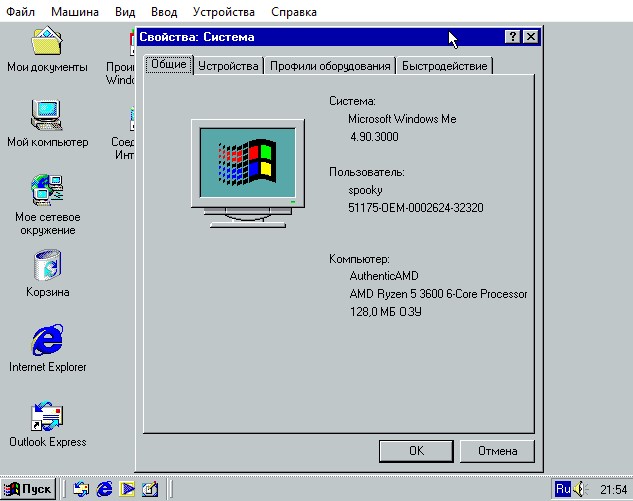Open the Файл menu

(20, 12)
